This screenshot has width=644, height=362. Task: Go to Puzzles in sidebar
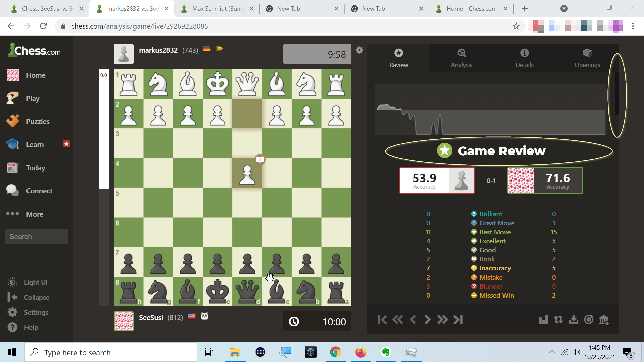click(x=38, y=121)
